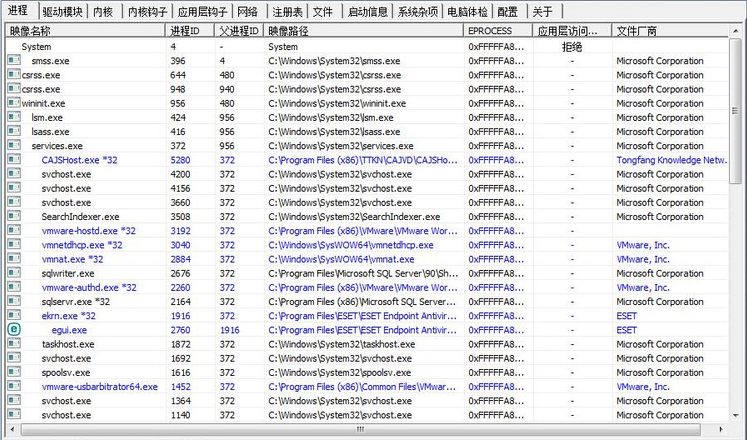The height and width of the screenshot is (440, 747).
Task: Select svchost.exe with PID 1140
Action: (66, 415)
